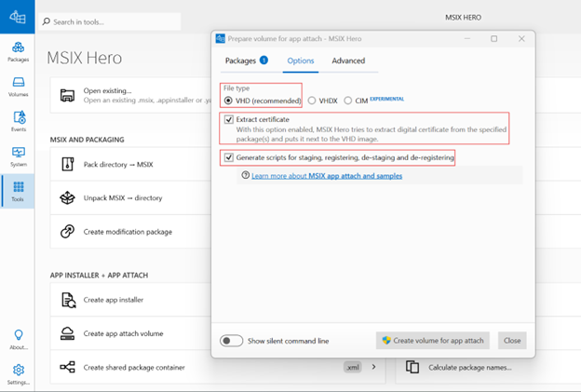Click Create volume for app attach button
This screenshot has height=392, width=581.
[433, 341]
